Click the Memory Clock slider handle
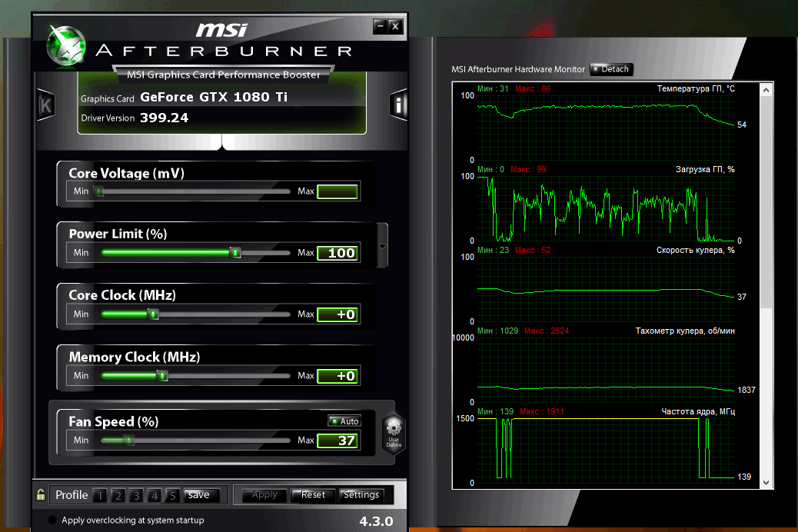Image resolution: width=798 pixels, height=532 pixels. [x=162, y=376]
